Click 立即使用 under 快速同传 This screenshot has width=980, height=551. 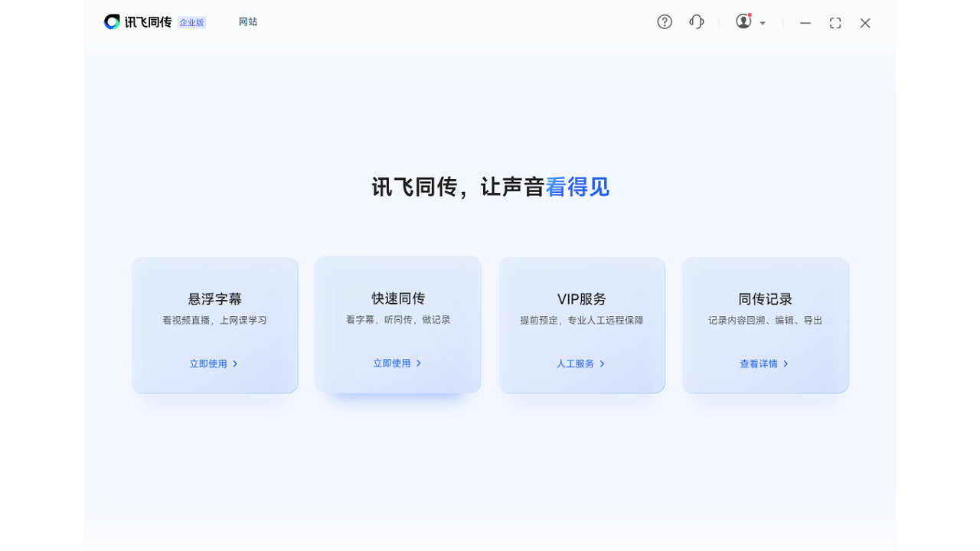[x=392, y=364]
